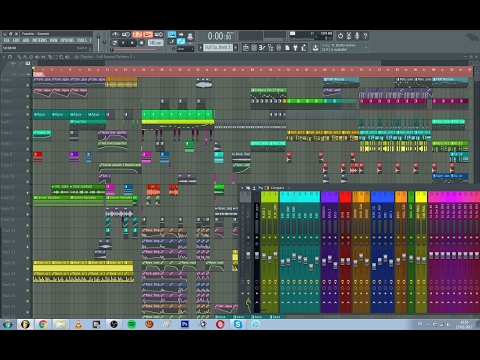The width and height of the screenshot is (480, 360).
Task: Open the plugin picker plug icon
Action: click(295, 48)
